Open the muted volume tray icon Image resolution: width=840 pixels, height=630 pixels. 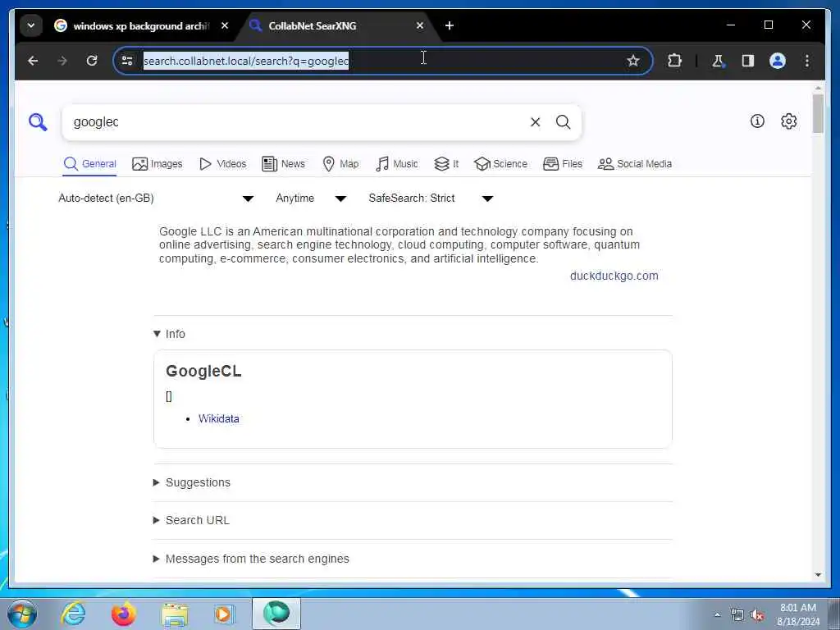coord(757,615)
